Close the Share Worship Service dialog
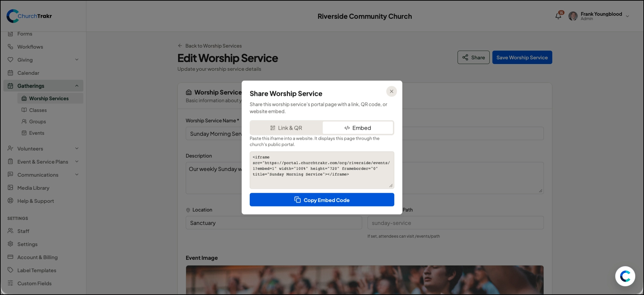Screen dimensions: 644x295 [391, 91]
